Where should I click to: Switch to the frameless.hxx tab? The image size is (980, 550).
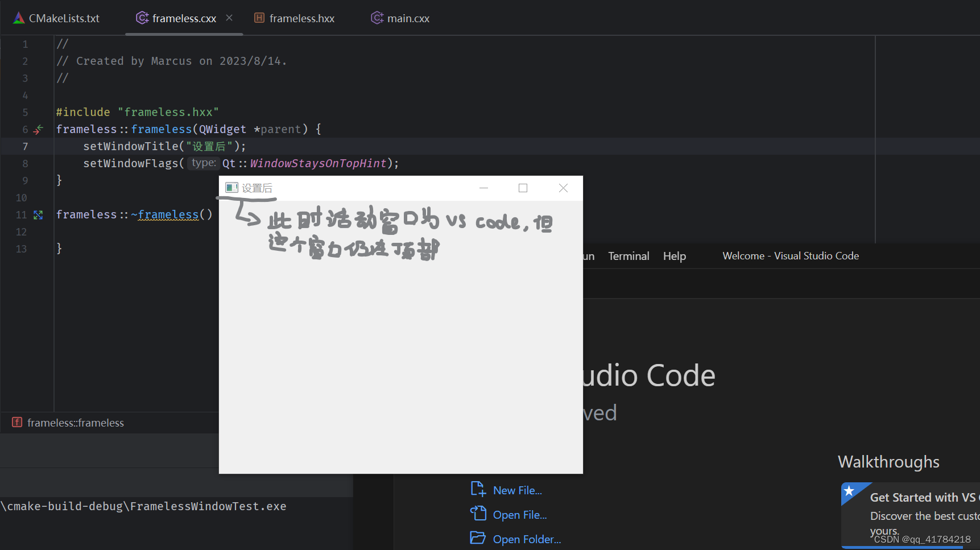(302, 18)
